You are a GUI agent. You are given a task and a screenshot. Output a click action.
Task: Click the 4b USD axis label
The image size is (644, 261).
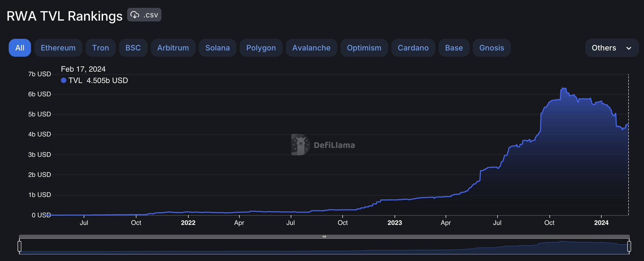39,134
